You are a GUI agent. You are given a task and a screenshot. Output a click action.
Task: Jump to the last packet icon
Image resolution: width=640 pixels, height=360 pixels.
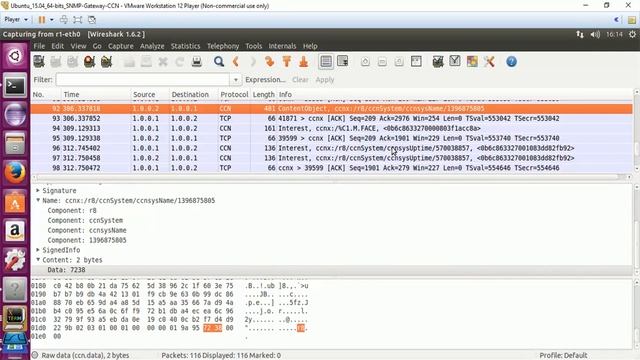303,62
